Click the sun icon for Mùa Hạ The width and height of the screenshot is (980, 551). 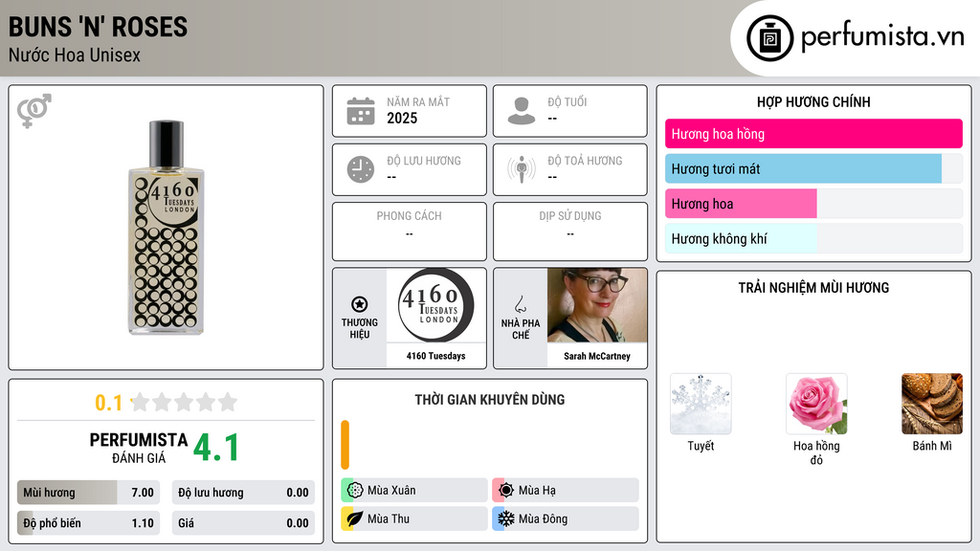point(506,491)
